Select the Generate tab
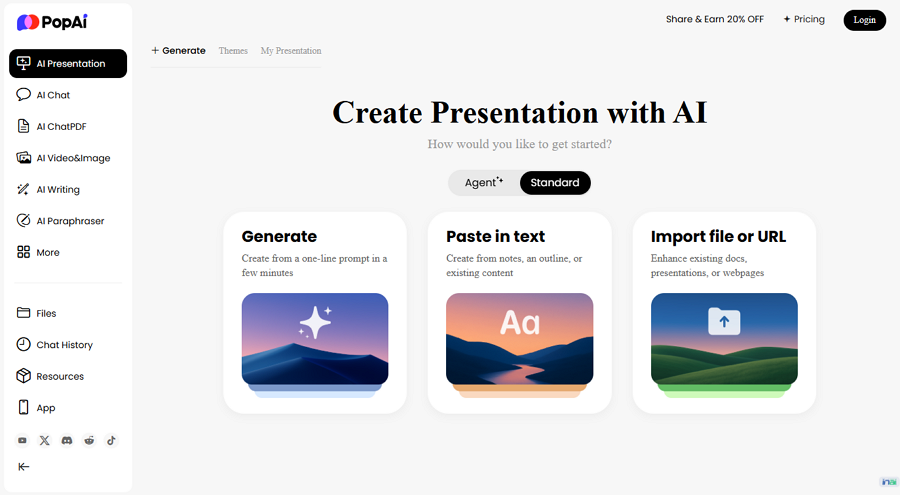900x495 pixels. [179, 51]
